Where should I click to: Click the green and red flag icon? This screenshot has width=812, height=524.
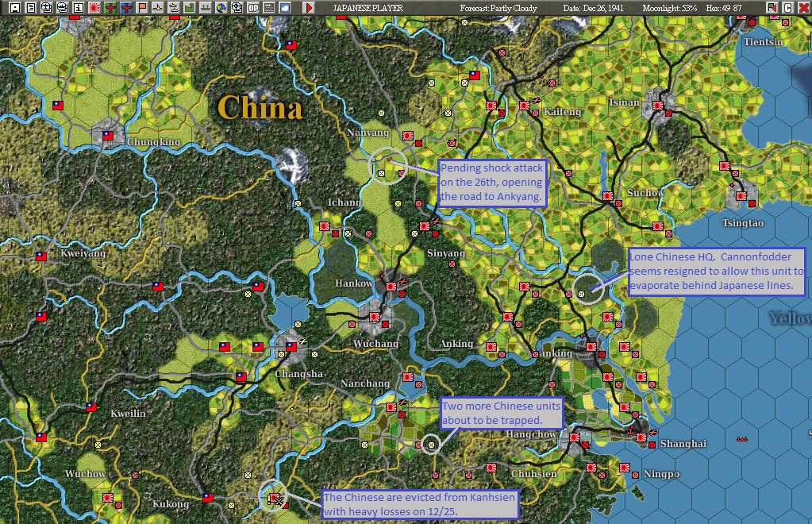(772, 8)
